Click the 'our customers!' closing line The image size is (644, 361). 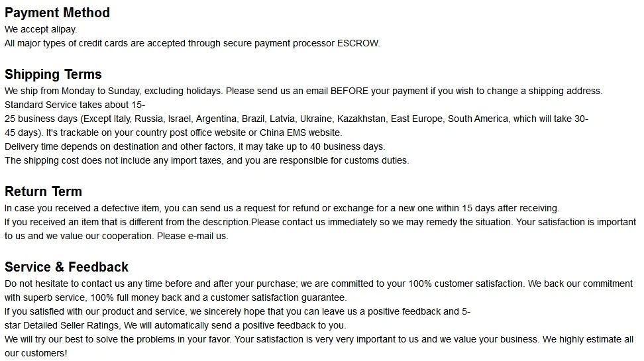(36, 353)
